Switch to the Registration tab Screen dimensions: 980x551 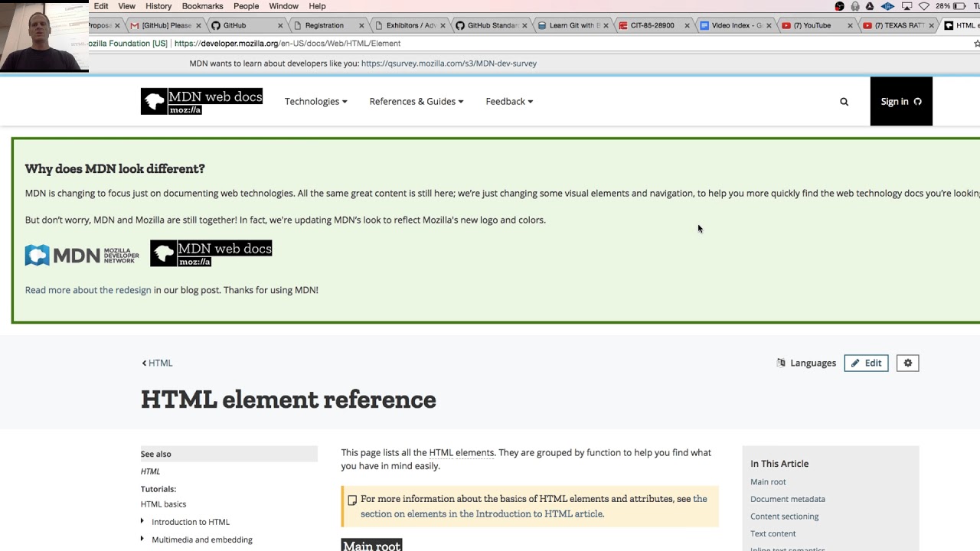pyautogui.click(x=329, y=25)
